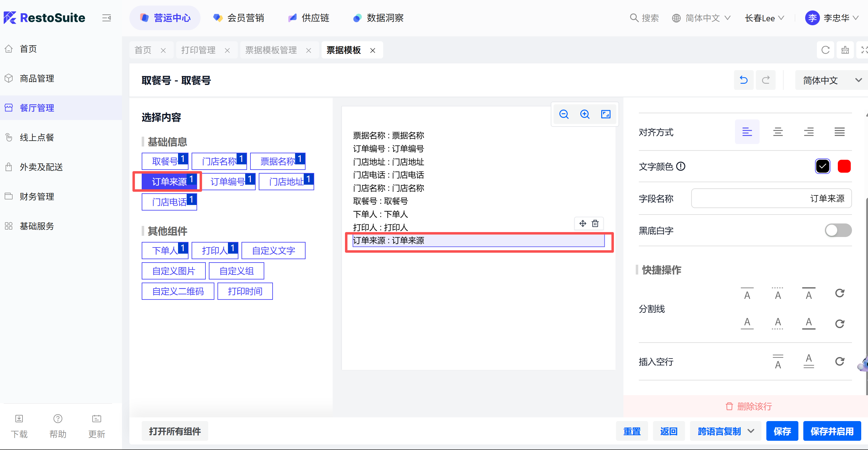The width and height of the screenshot is (868, 450).
Task: Collapse the sidebar with the menu icon
Action: (x=107, y=18)
